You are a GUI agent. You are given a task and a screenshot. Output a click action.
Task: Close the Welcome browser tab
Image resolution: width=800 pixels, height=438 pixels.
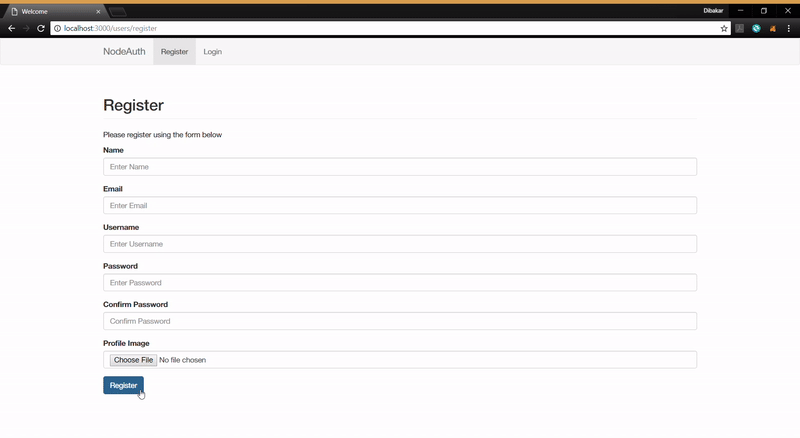[x=98, y=11]
